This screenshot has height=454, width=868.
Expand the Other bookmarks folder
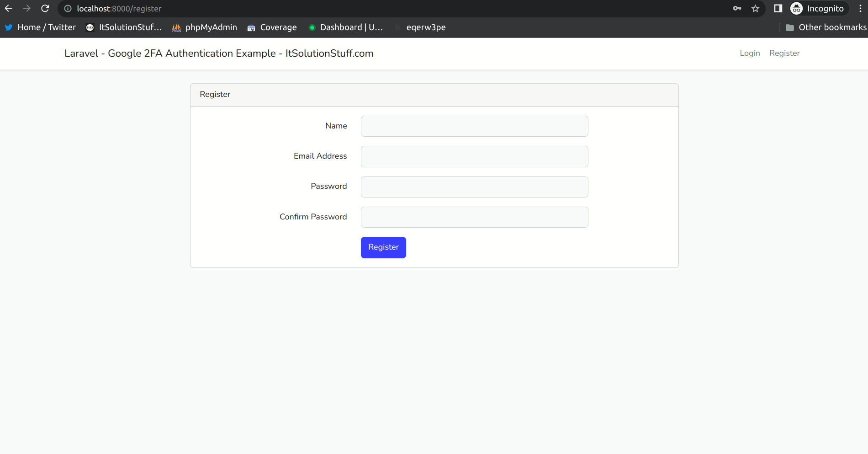coord(826,27)
